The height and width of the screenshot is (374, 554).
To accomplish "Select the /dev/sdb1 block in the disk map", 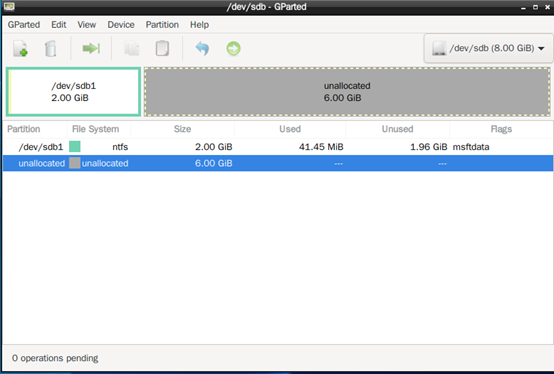I will (x=73, y=92).
